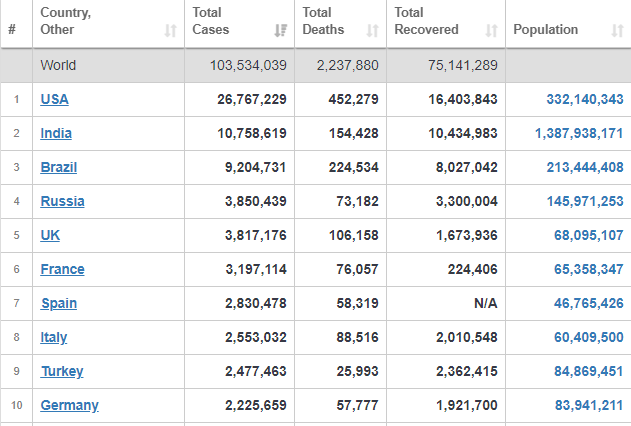Viewport: 631px width, 426px height.
Task: Select Russia deaths 73,182
Action: 357,201
